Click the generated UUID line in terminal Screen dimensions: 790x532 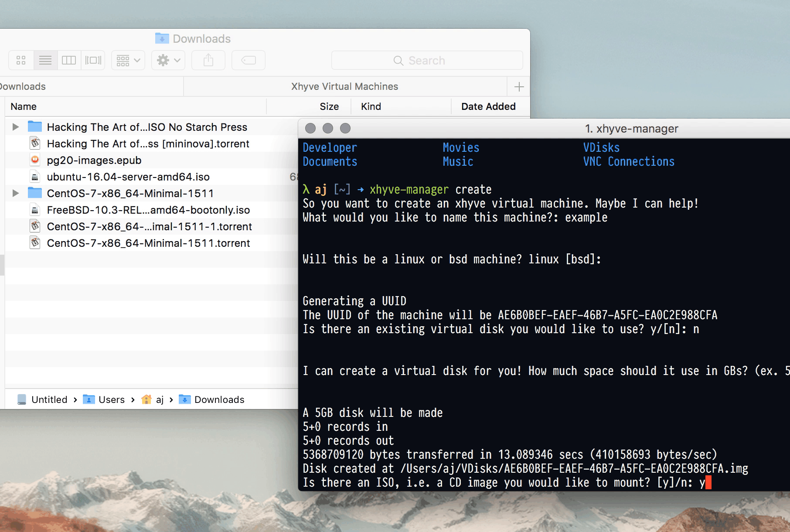(510, 315)
